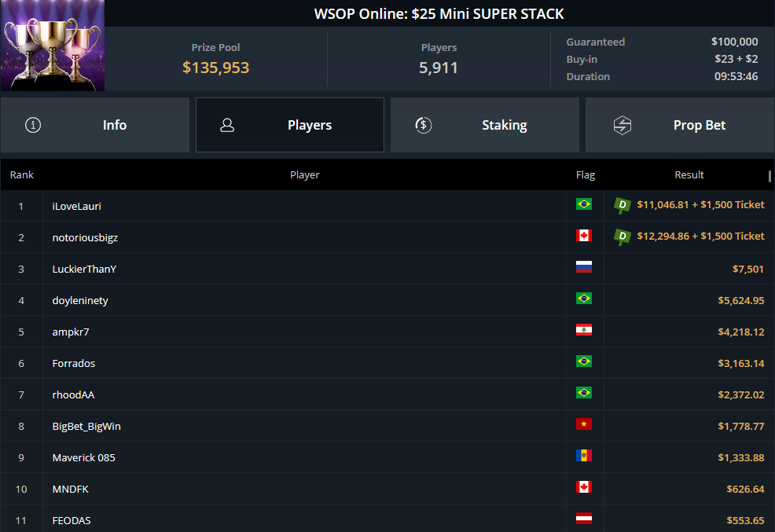Screen dimensions: 775x532
Task: Click the $23 + $2 buy-in value
Action: pos(736,59)
